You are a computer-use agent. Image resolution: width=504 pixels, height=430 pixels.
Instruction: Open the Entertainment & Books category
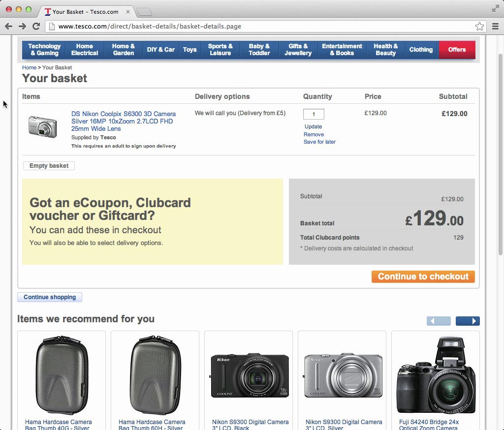click(x=342, y=50)
